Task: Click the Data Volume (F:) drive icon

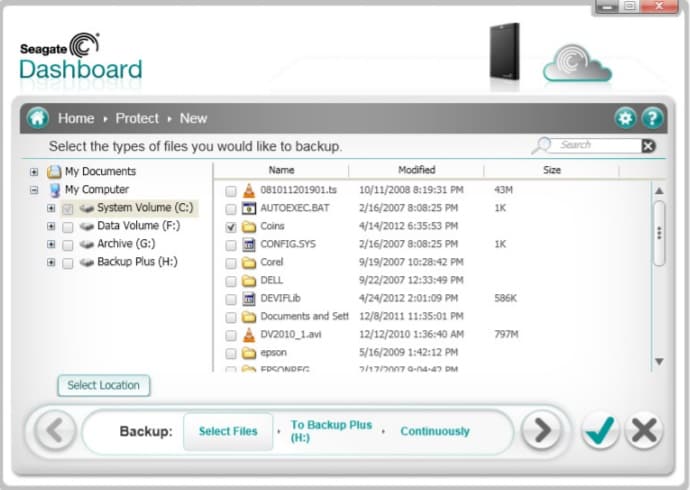Action: pos(87,226)
